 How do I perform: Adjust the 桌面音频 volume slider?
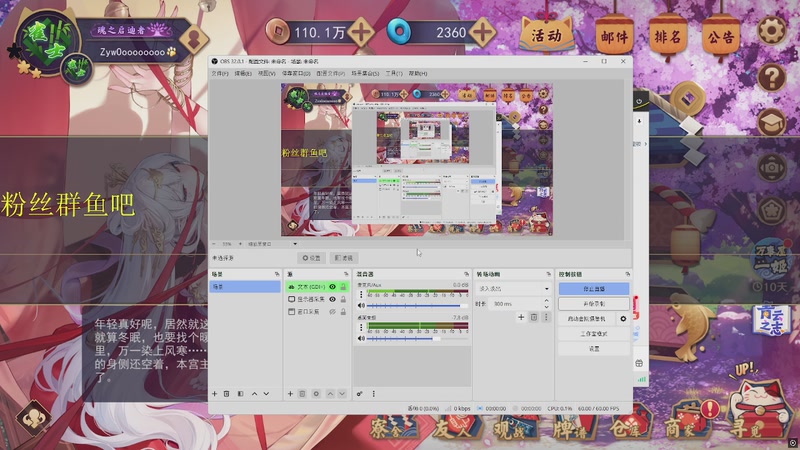[417, 338]
